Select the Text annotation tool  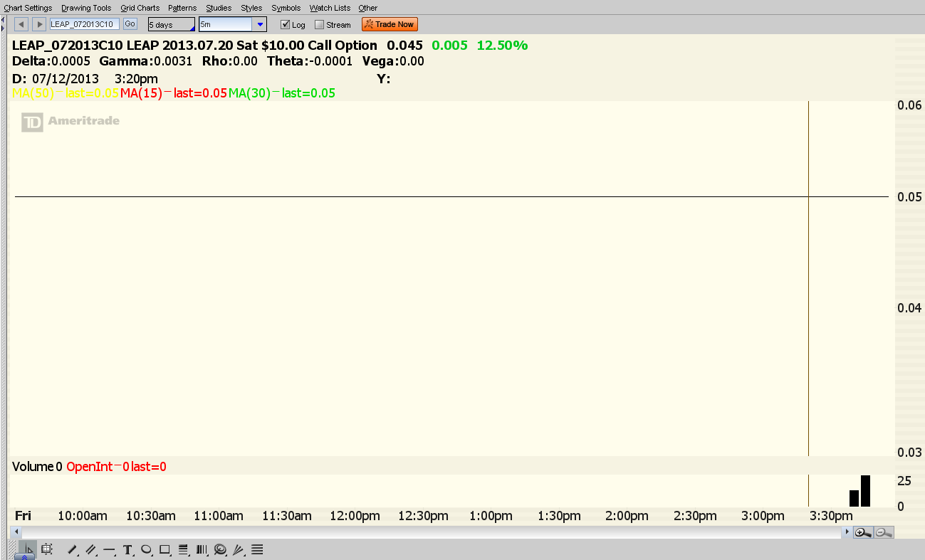point(128,549)
